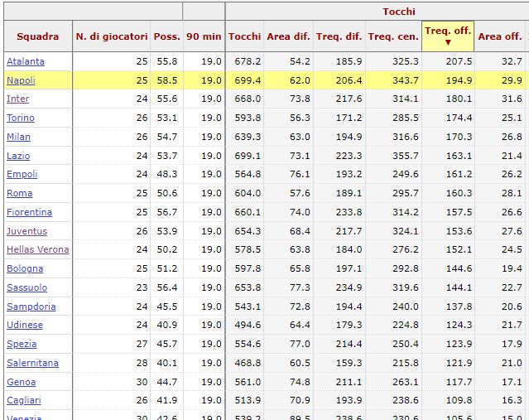Sort by Area off. column header
The width and height of the screenshot is (529, 420).
pos(500,36)
